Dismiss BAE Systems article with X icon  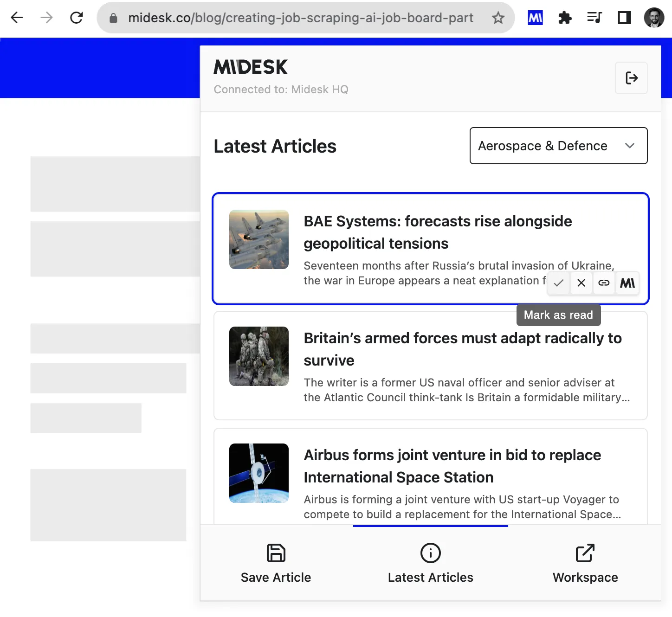[x=581, y=283]
